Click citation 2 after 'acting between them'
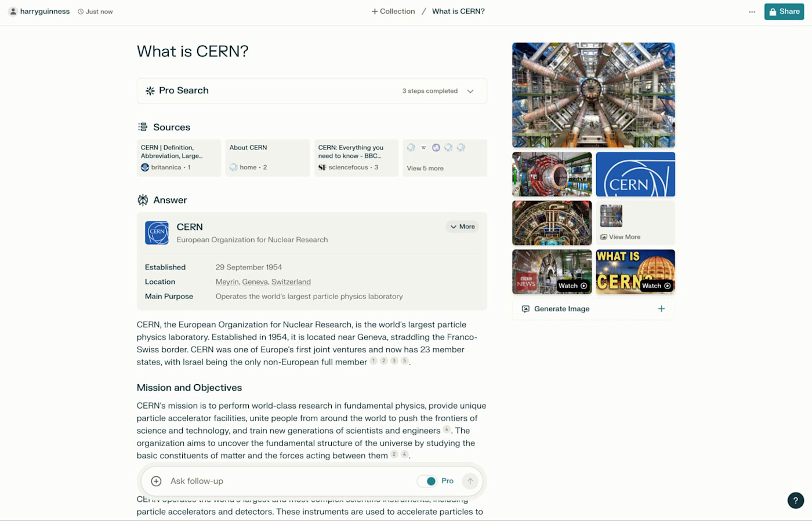Image resolution: width=812 pixels, height=521 pixels. (394, 454)
